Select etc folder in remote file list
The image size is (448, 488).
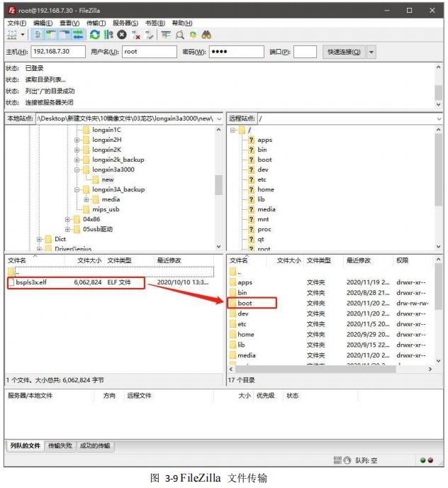coord(242,324)
